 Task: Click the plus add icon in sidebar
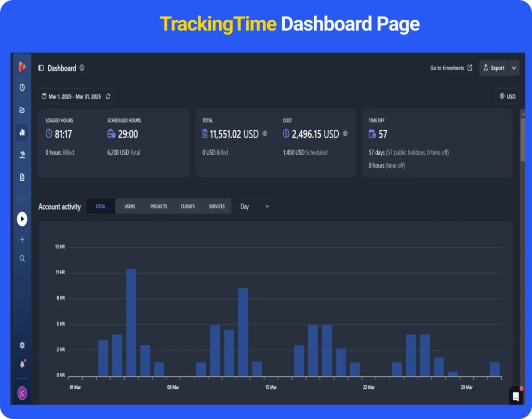pos(22,240)
